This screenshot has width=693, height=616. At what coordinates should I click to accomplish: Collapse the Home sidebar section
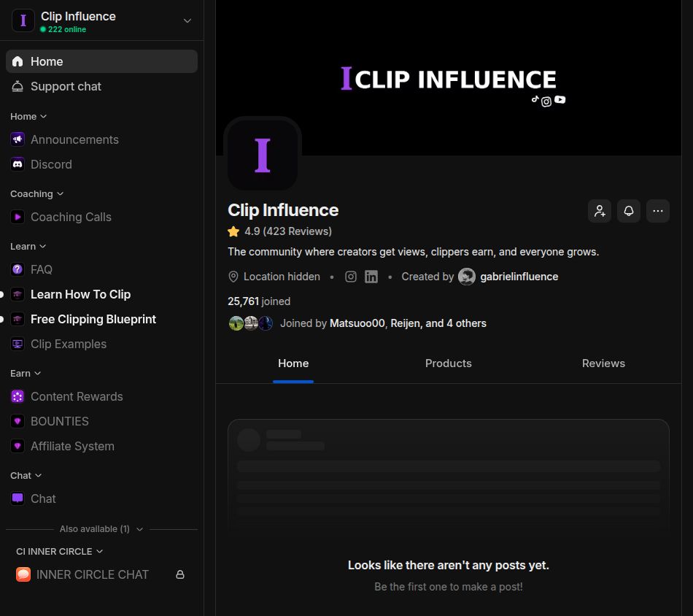(x=28, y=116)
